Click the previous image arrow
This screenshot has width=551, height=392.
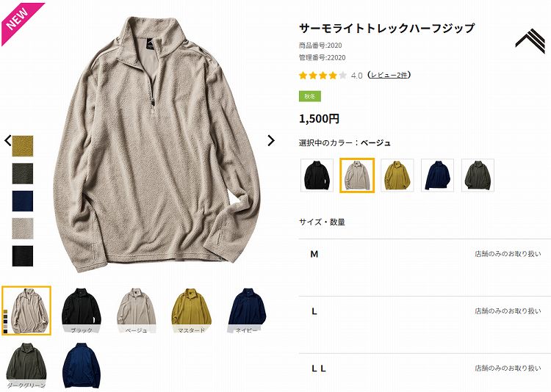(x=8, y=140)
